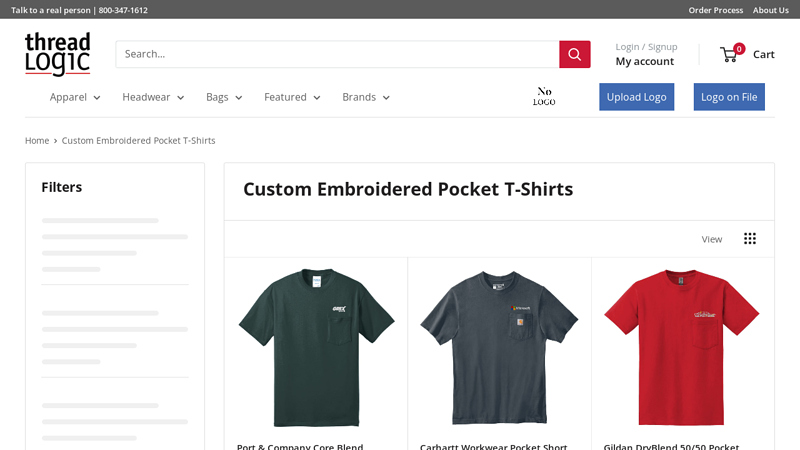Click the phone number 800-347-1612

pos(123,10)
